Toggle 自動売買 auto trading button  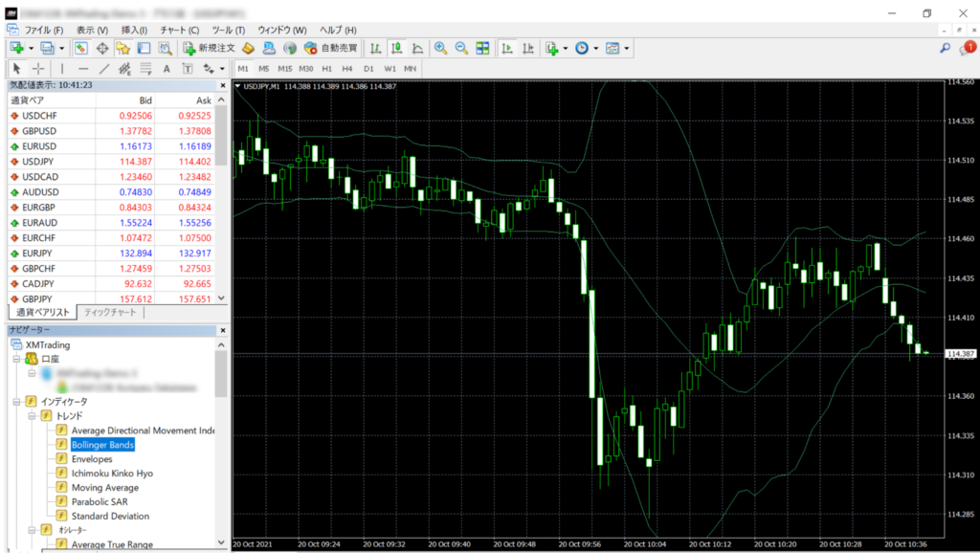tap(330, 48)
